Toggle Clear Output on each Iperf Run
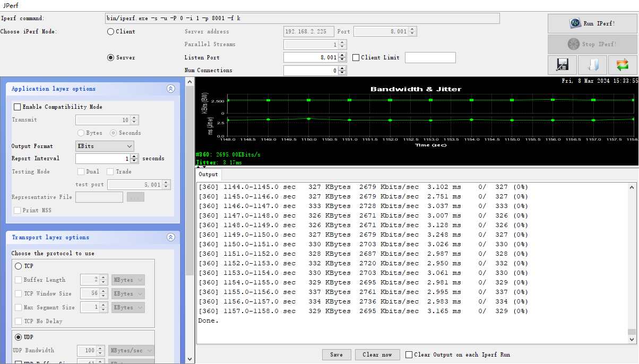Screen dimensions: 639x364 point(409,354)
